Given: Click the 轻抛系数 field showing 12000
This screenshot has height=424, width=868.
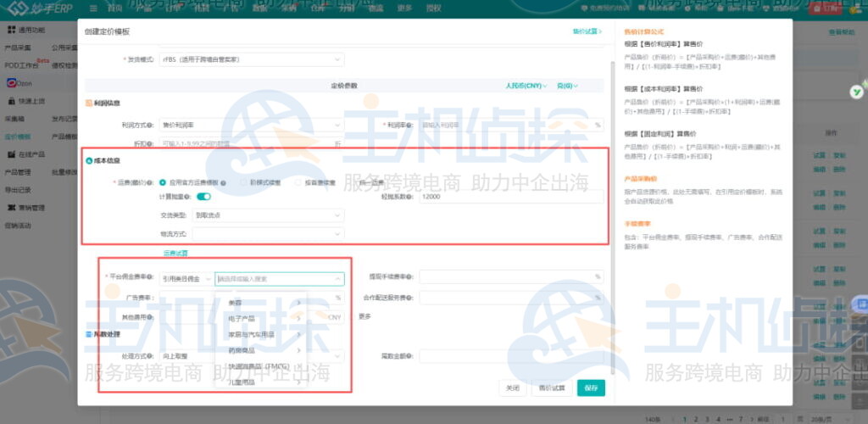Looking at the screenshot, I should [511, 197].
